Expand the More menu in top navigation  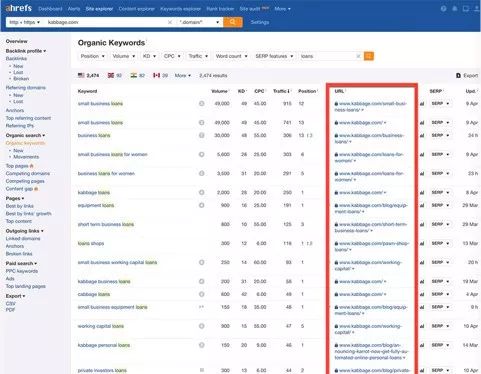pyautogui.click(x=282, y=9)
